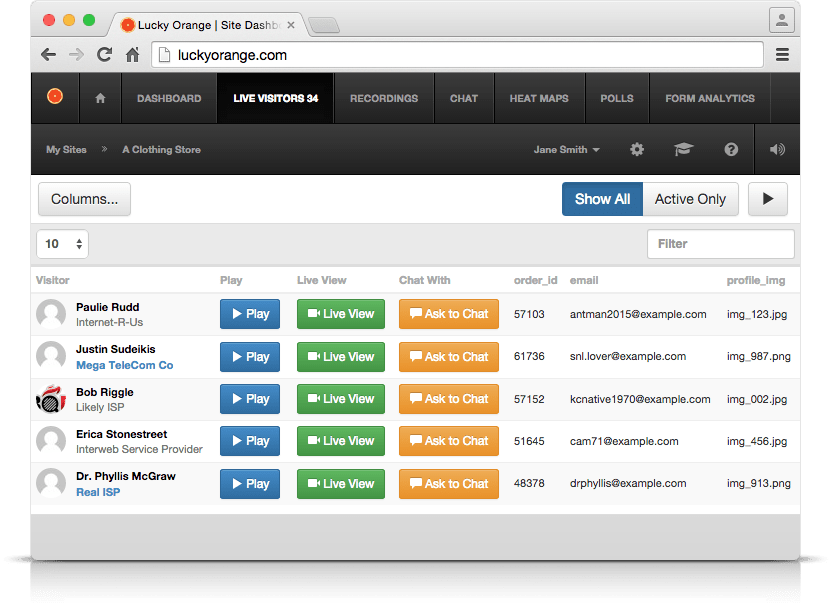Viewport: 832px width, 603px height.
Task: Click the Real ISP link
Action: pyautogui.click(x=98, y=492)
